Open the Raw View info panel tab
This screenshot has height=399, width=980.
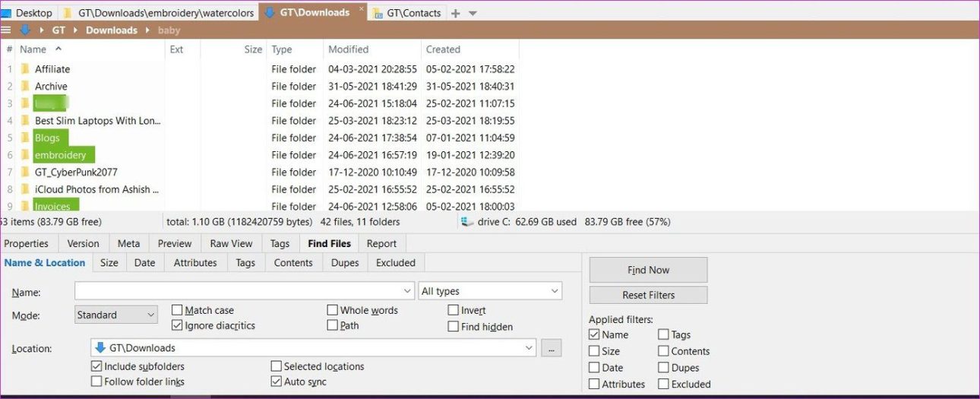point(231,244)
